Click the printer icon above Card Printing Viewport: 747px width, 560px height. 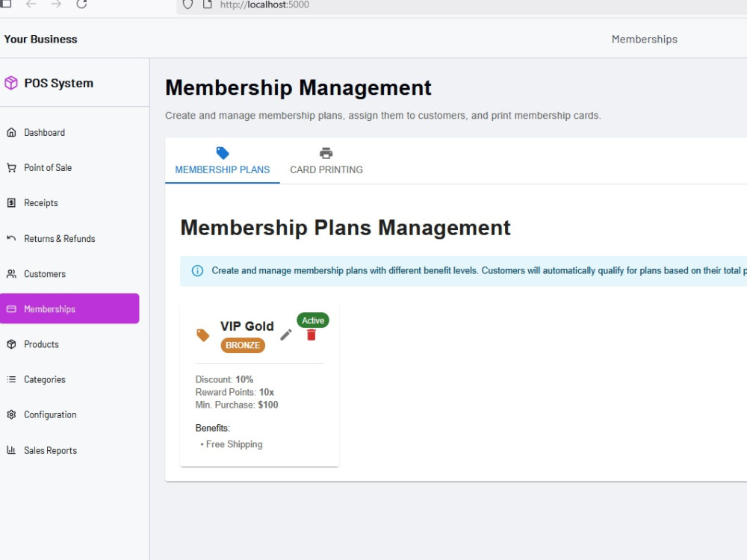coord(326,153)
